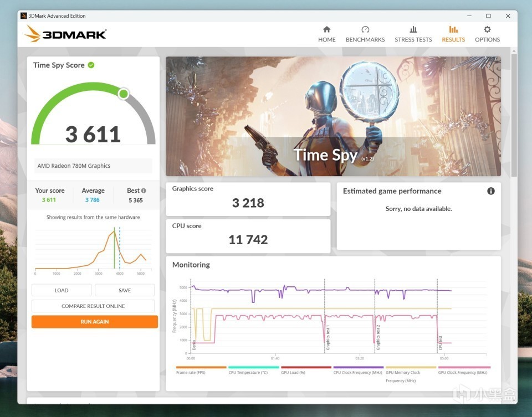The image size is (532, 417).
Task: Click the info icon next to Best
Action: coord(144,191)
